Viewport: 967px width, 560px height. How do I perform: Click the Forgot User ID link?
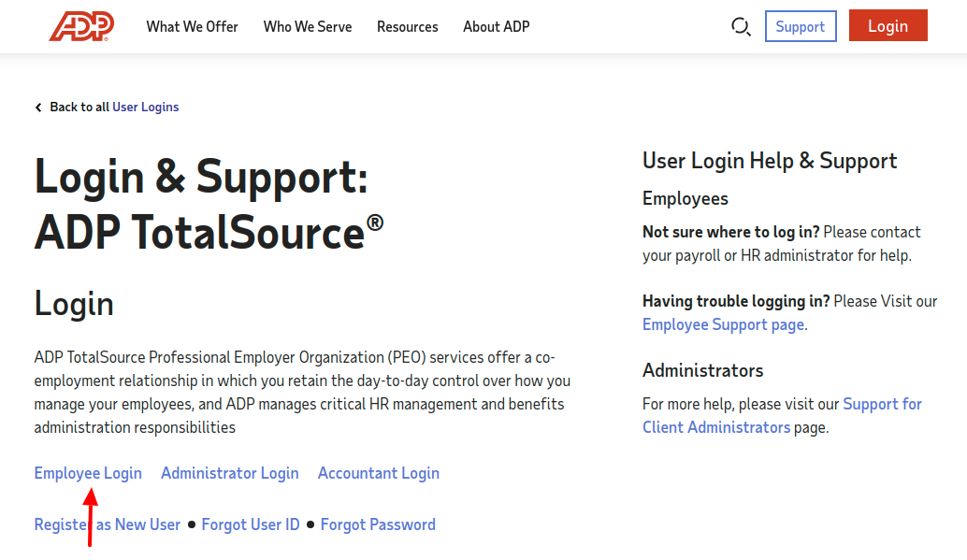(251, 524)
